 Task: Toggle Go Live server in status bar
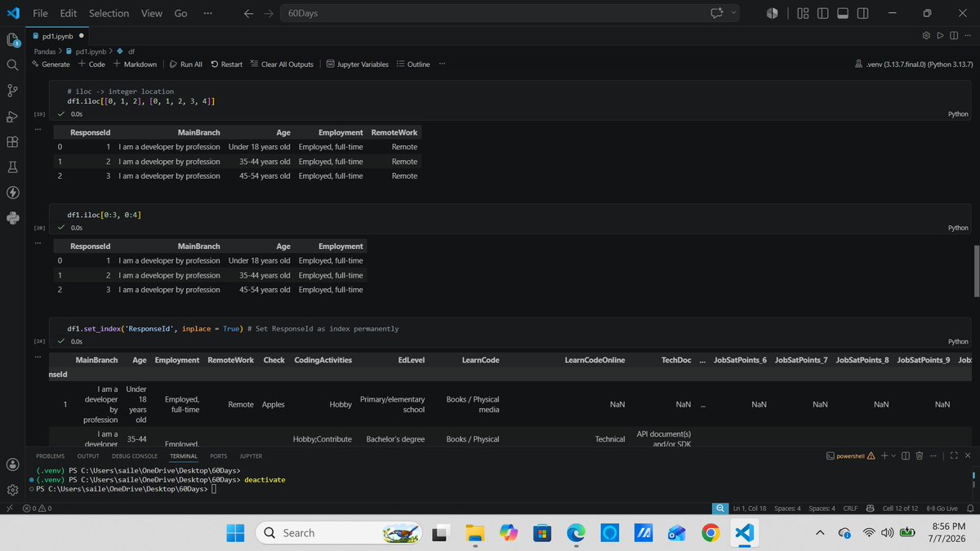942,508
